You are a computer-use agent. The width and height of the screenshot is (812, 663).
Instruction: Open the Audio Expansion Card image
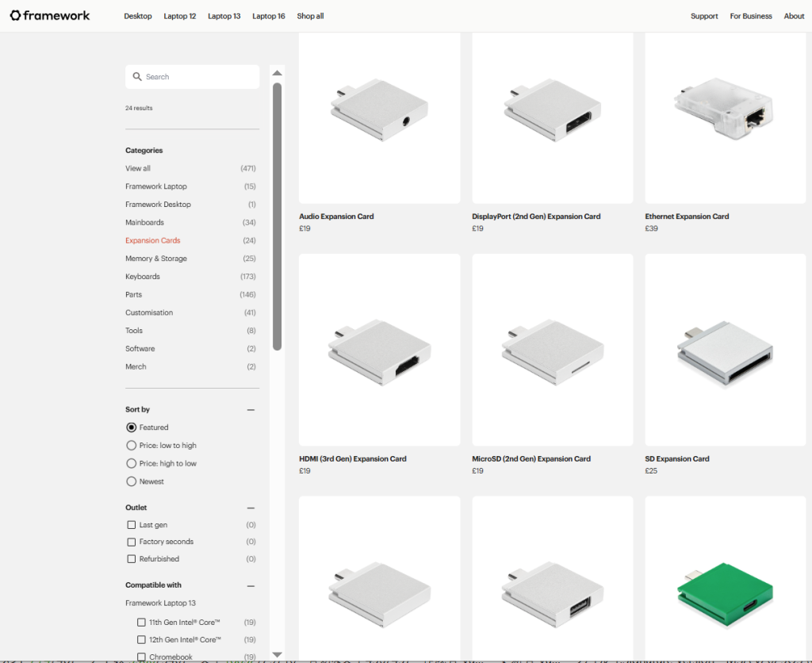[x=379, y=117]
